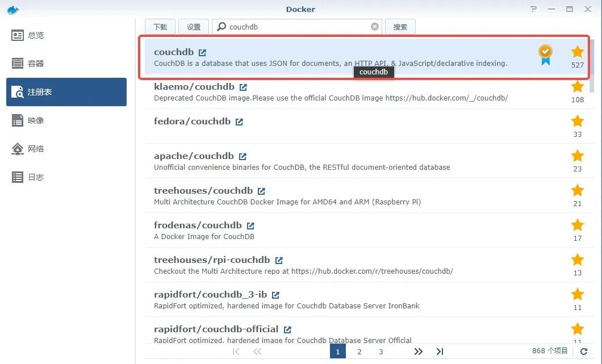
Task: Select the klaemo/couchdb result
Action: click(x=367, y=92)
